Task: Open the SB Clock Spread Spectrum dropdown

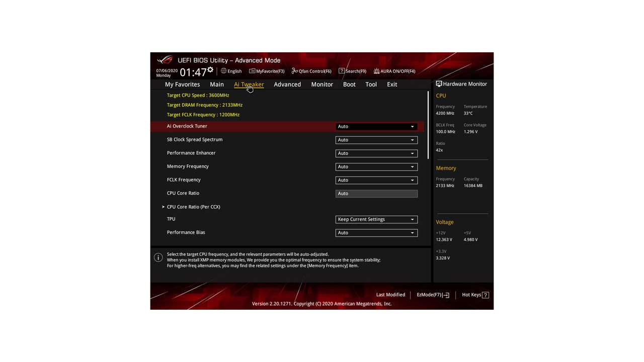Action: coord(376,140)
